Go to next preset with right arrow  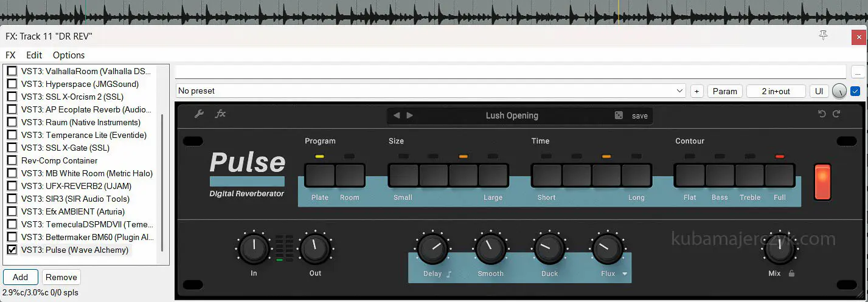(410, 115)
